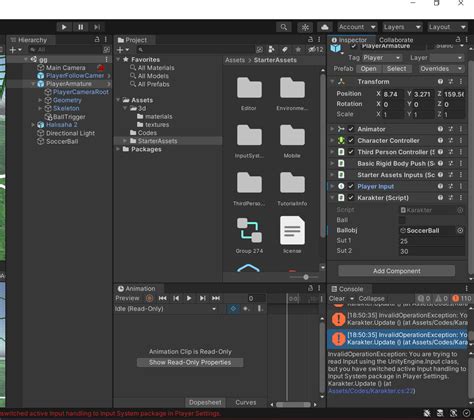
Task: Expand the Skeleton hierarchy node
Action: [x=40, y=108]
